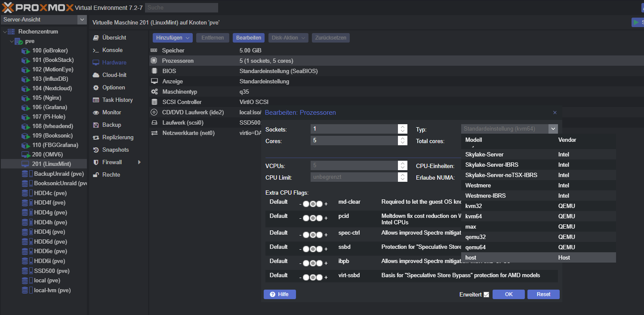Screen dimensions: 644x315
Task: Click the Maschinentyp gears icon
Action: 154,92
